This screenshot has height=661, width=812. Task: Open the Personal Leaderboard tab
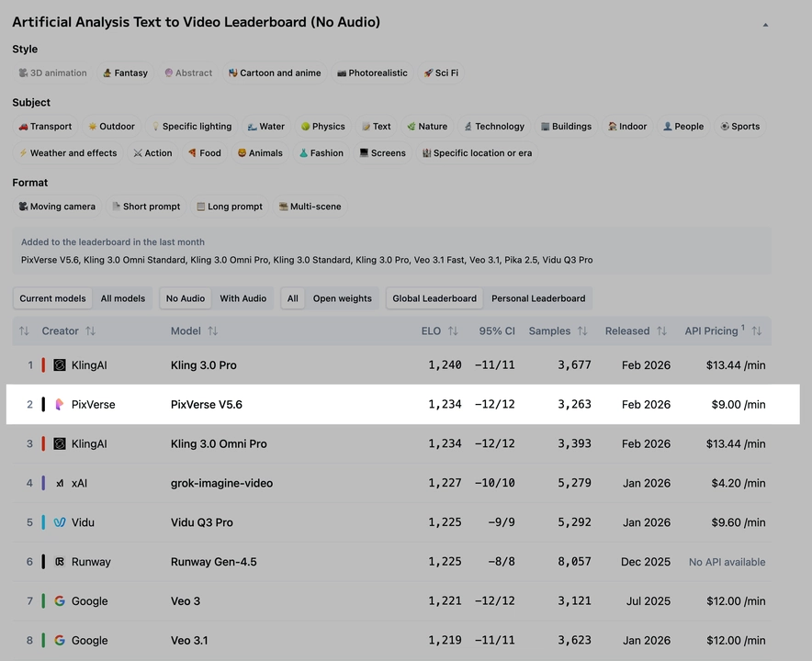(538, 298)
